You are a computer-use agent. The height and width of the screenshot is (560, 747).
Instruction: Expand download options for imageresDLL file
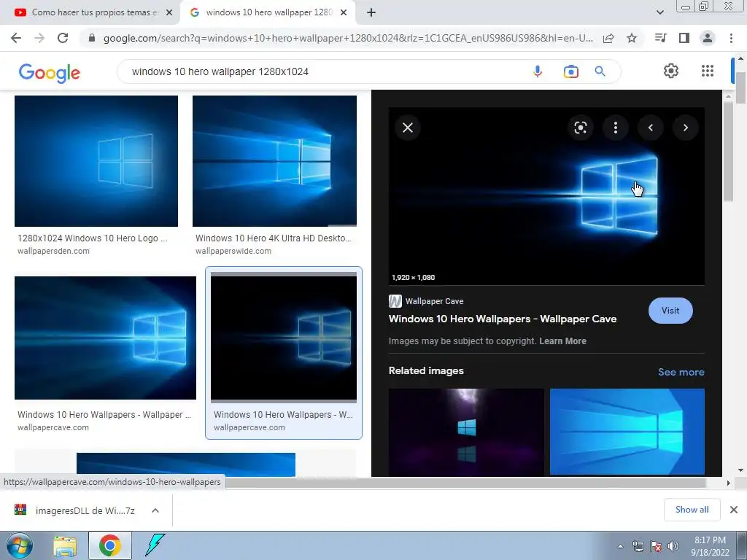[x=155, y=510]
